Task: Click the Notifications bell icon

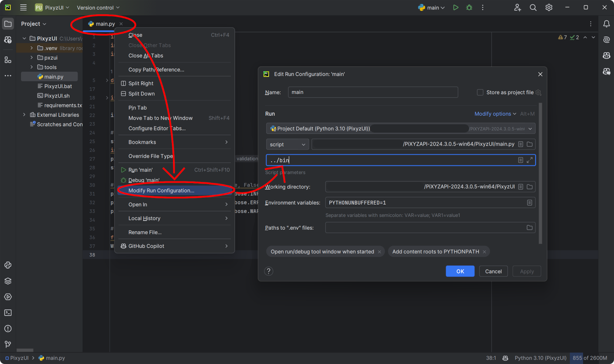Action: [606, 24]
